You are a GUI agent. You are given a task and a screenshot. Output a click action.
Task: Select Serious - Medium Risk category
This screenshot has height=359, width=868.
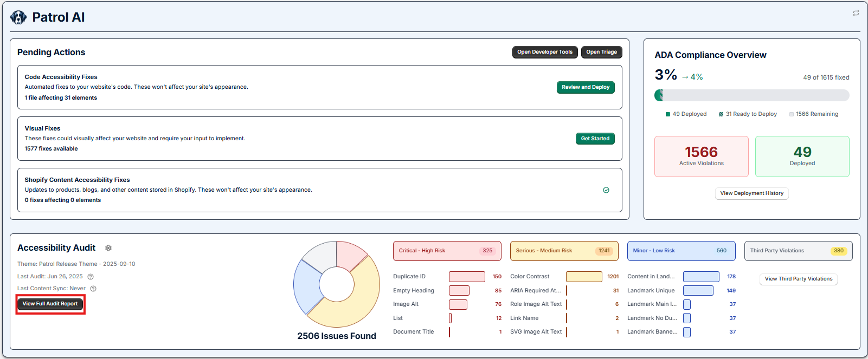coord(564,251)
